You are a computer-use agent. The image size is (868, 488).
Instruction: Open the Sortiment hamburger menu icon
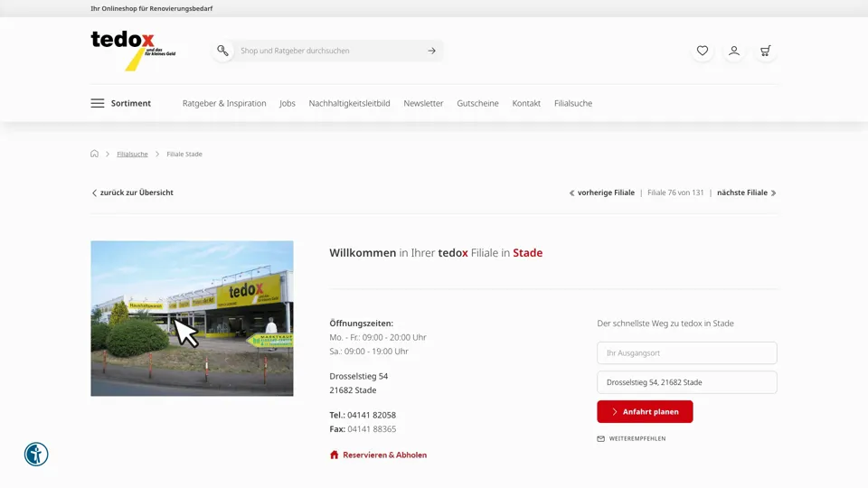(98, 103)
